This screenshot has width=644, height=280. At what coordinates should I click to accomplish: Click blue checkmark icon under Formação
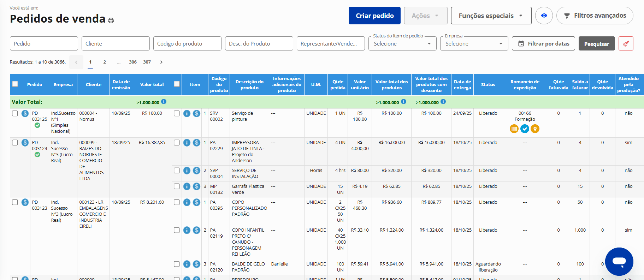pyautogui.click(x=525, y=129)
